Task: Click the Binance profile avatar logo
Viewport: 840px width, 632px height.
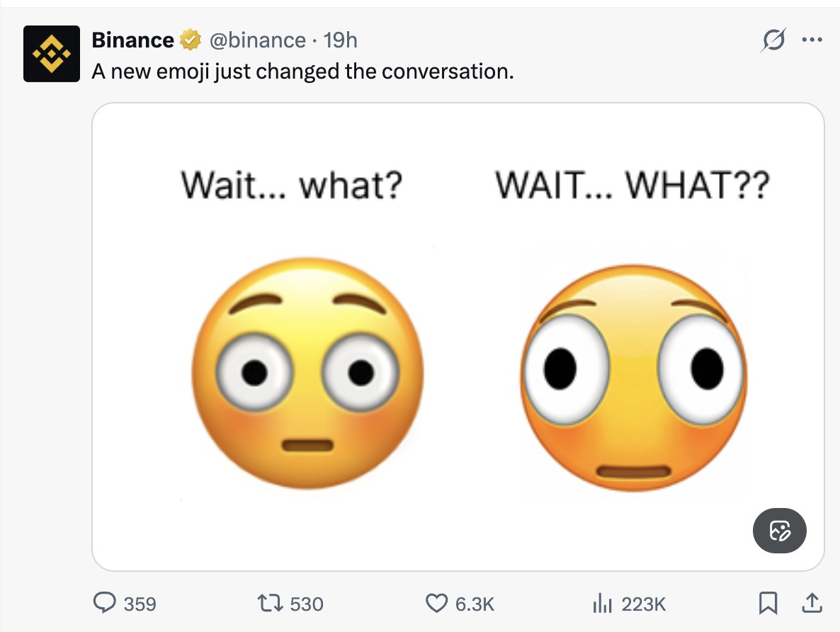Action: (51, 54)
